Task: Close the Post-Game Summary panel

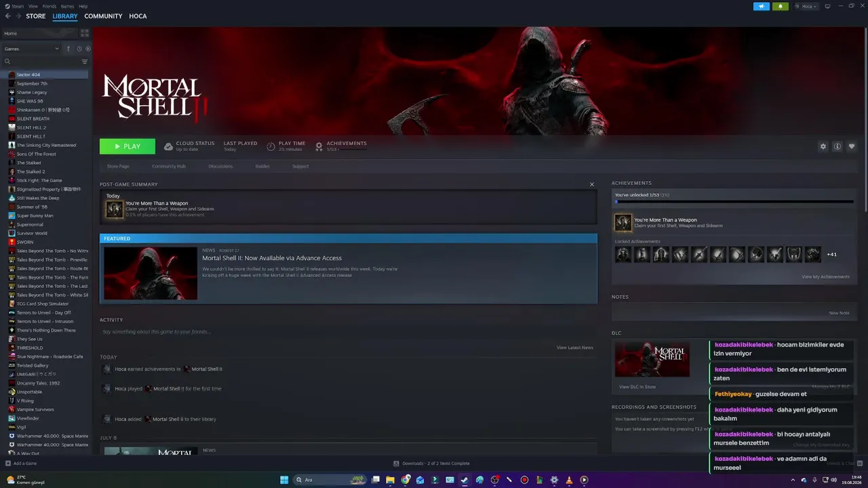Action: tap(592, 184)
